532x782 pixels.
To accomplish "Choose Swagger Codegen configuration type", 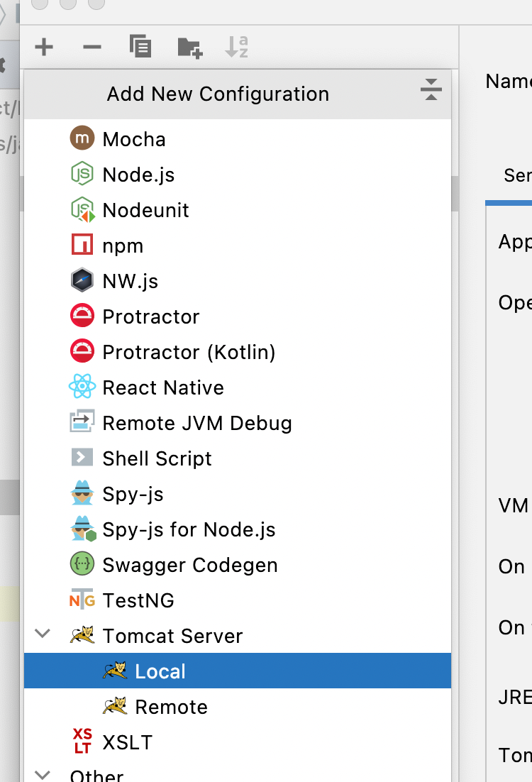I will pyautogui.click(x=190, y=565).
